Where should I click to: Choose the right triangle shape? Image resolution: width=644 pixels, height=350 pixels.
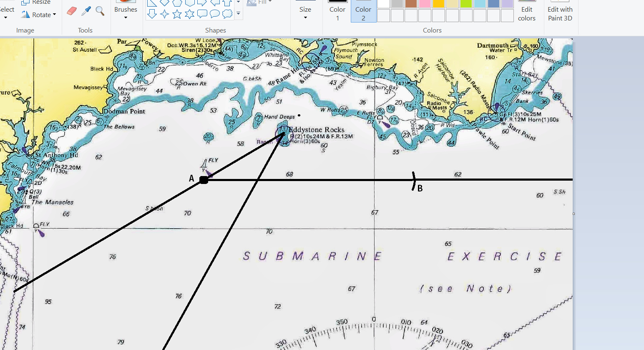(152, 3)
